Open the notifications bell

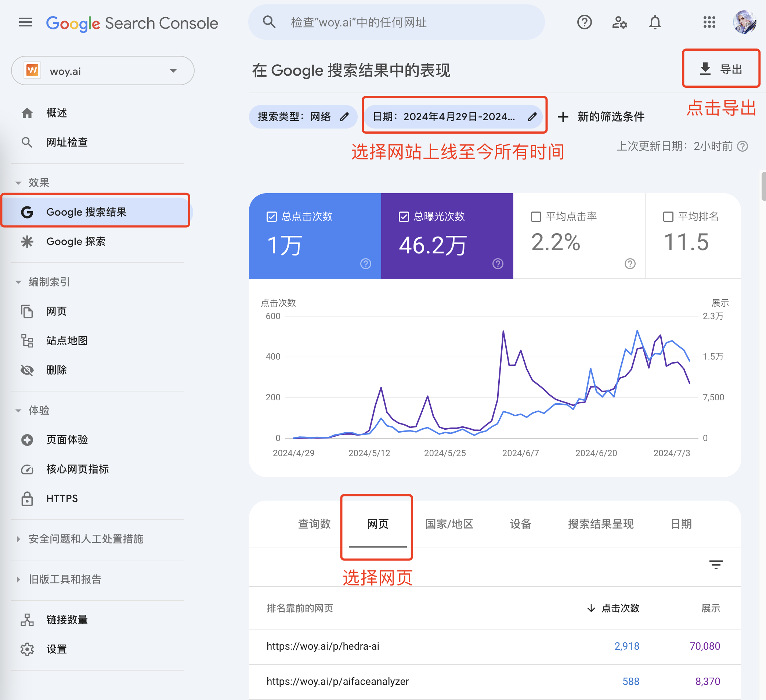[655, 22]
